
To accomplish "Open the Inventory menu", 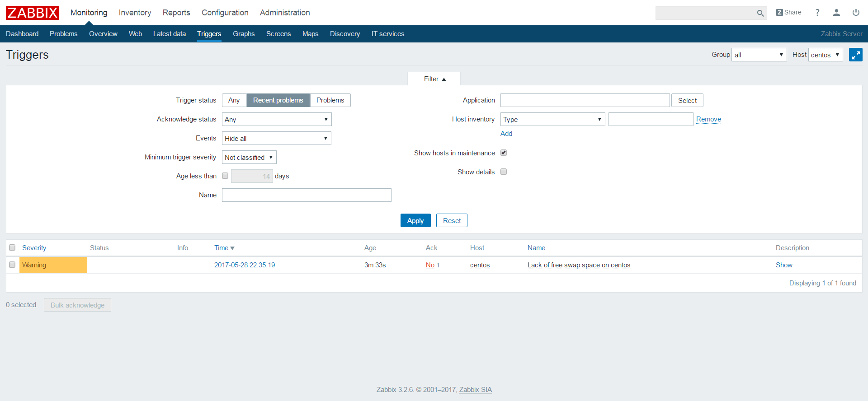I will [135, 13].
